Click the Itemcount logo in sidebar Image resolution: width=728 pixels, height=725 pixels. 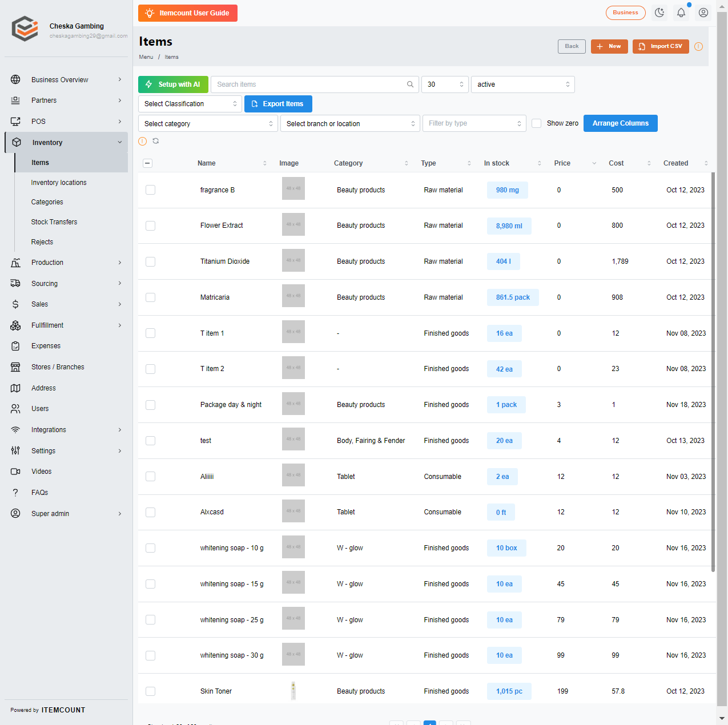25,29
